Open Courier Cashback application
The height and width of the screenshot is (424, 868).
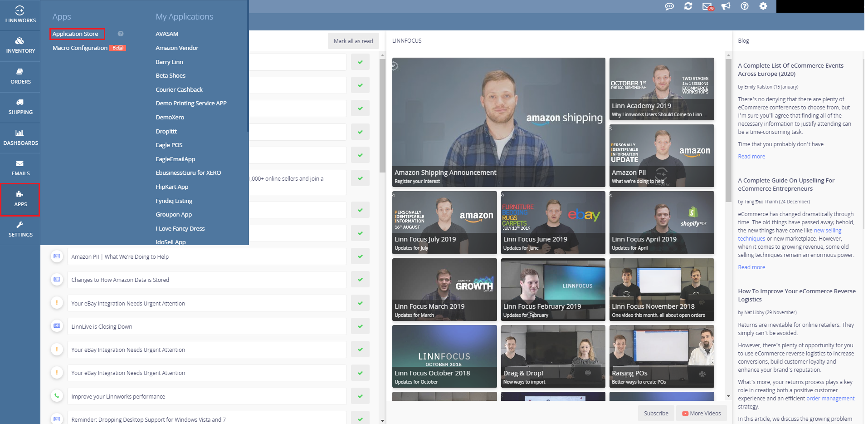[x=179, y=89]
